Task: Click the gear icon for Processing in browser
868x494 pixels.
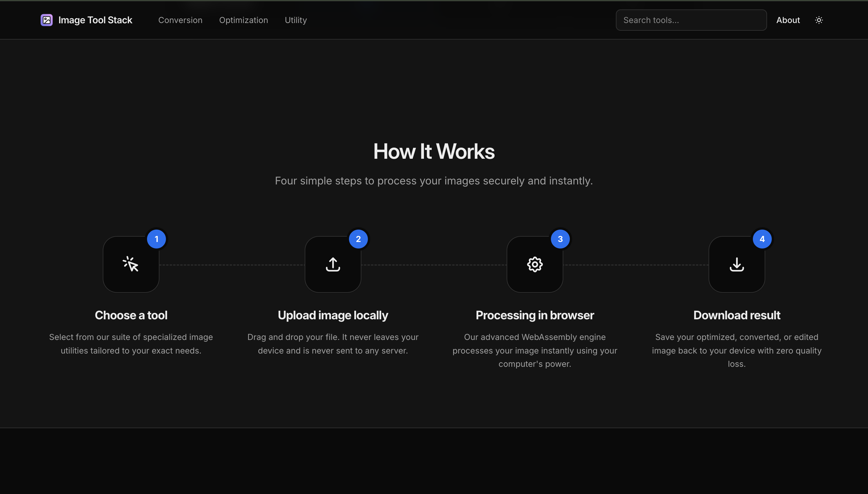Action: [x=535, y=264]
